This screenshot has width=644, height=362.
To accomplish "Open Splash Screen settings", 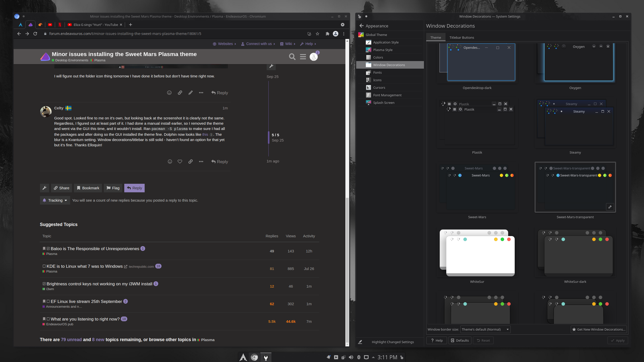I will [390, 103].
